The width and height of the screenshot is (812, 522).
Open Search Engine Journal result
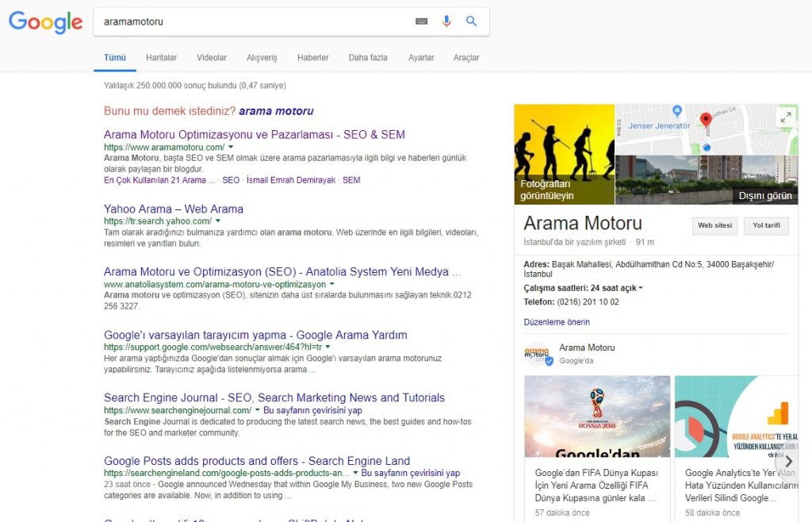pos(274,397)
